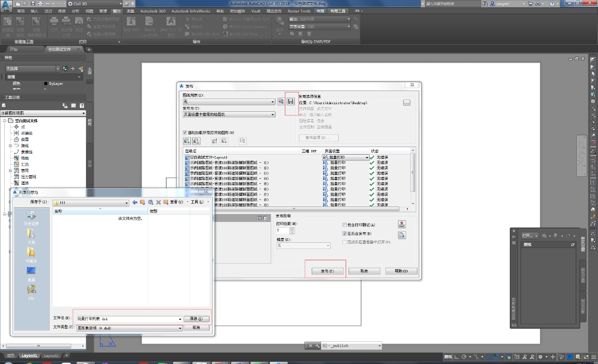The width and height of the screenshot is (598, 364).
Task: Switch to the Layout2 tab
Action: point(51,356)
